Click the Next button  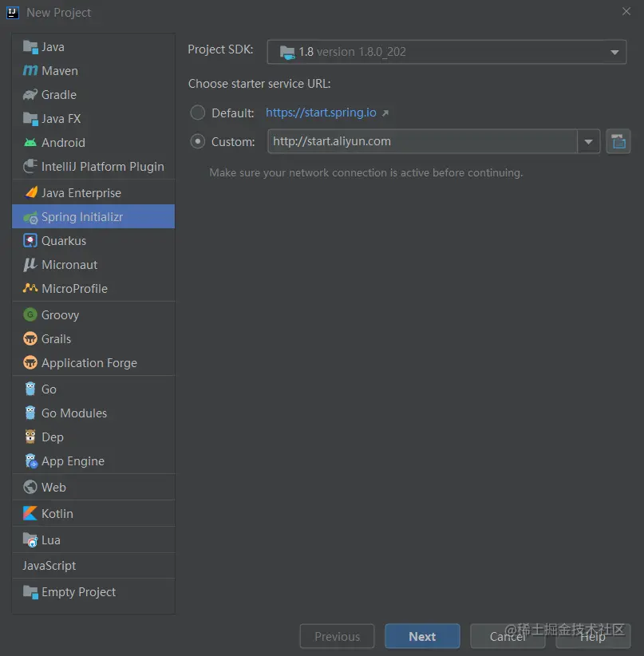click(422, 636)
